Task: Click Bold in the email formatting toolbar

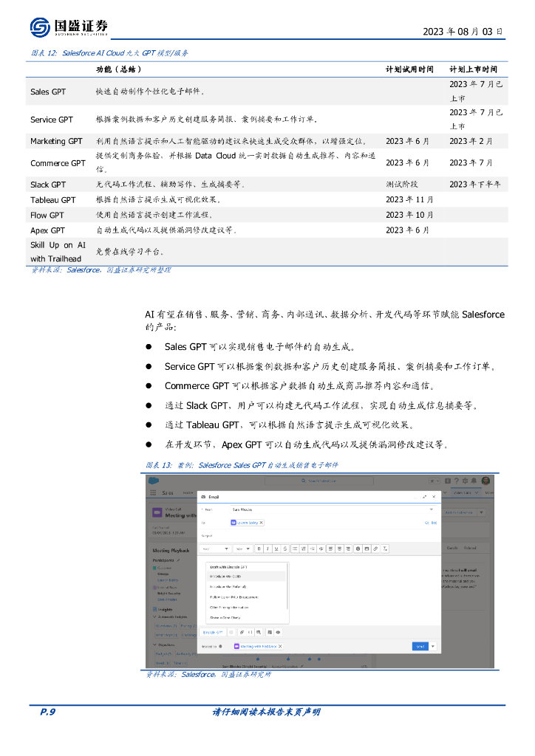Action: tap(259, 549)
